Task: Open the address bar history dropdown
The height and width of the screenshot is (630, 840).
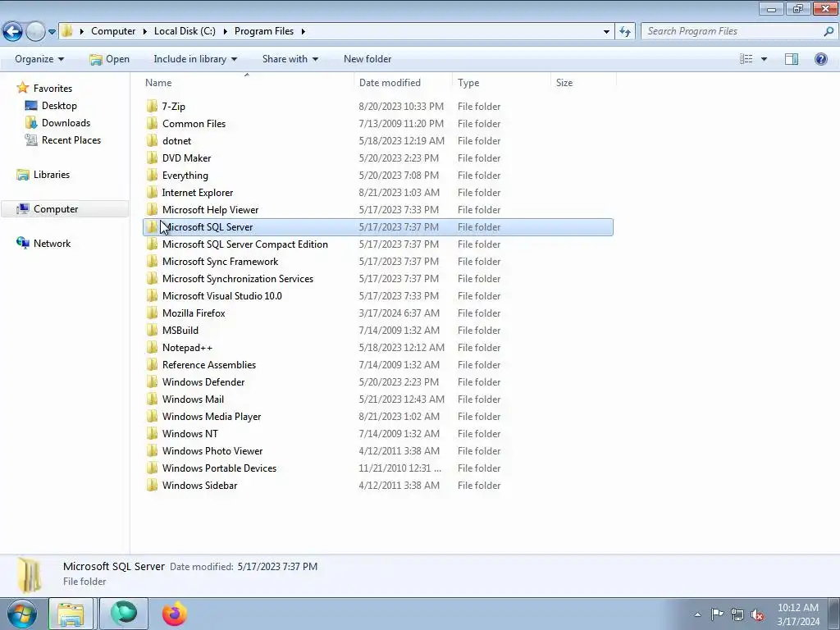Action: tap(606, 32)
